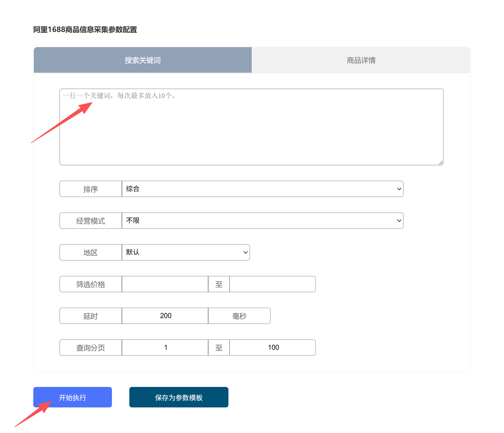
Task: Click the 经营模式 label
Action: coord(91,221)
